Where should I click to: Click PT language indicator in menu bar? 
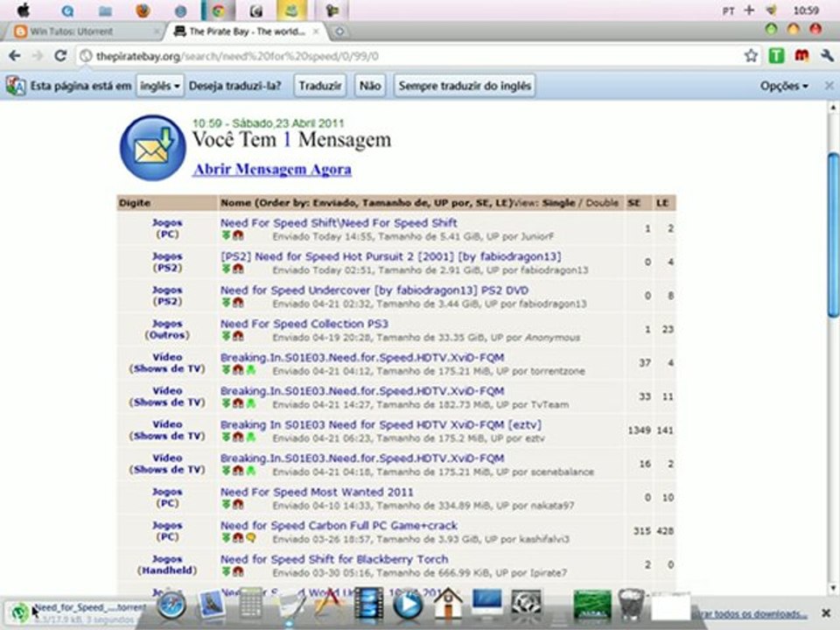728,10
